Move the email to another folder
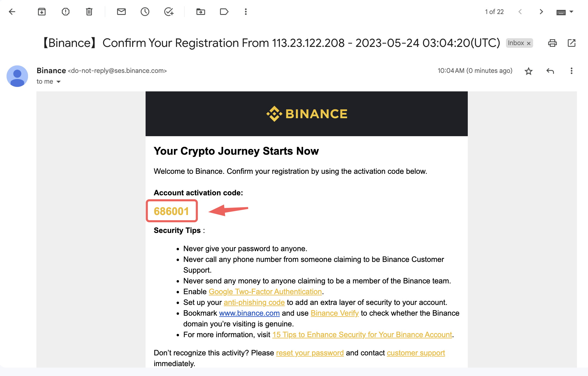Viewport: 588px width, 376px height. [200, 12]
